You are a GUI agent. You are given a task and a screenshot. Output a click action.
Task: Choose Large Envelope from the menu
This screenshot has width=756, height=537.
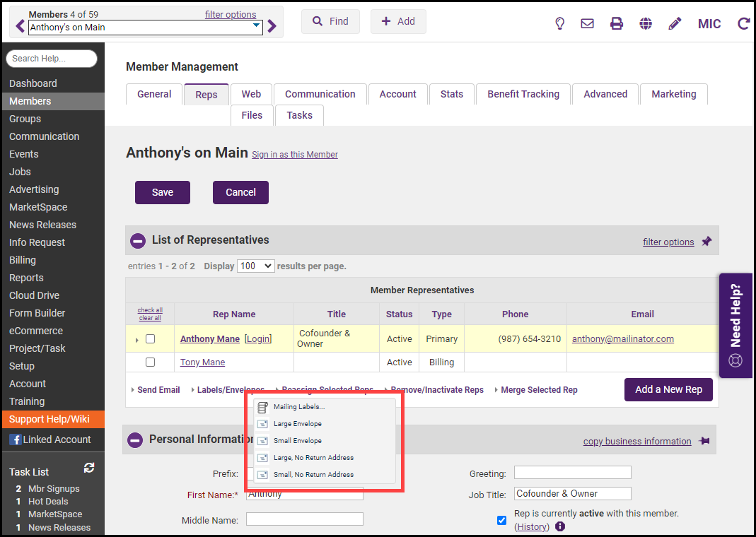297,424
